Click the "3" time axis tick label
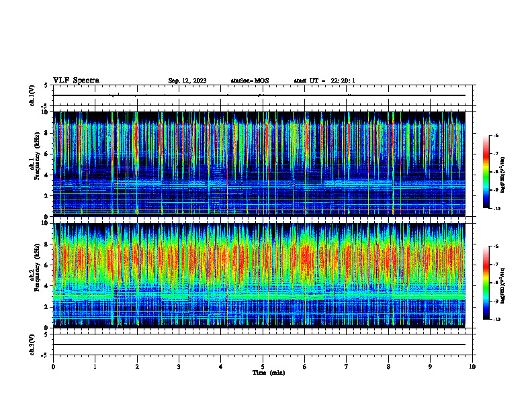532x411 pixels. click(179, 367)
